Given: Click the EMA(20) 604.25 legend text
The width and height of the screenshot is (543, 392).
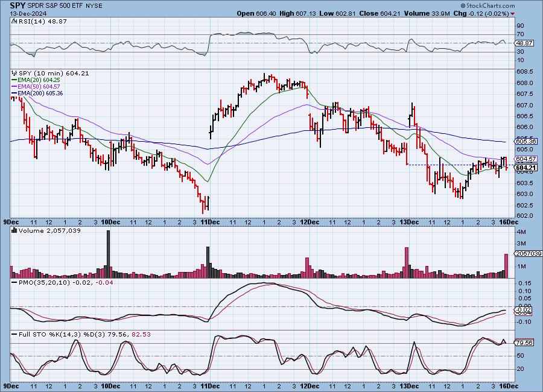Looking at the screenshot, I should (x=39, y=80).
